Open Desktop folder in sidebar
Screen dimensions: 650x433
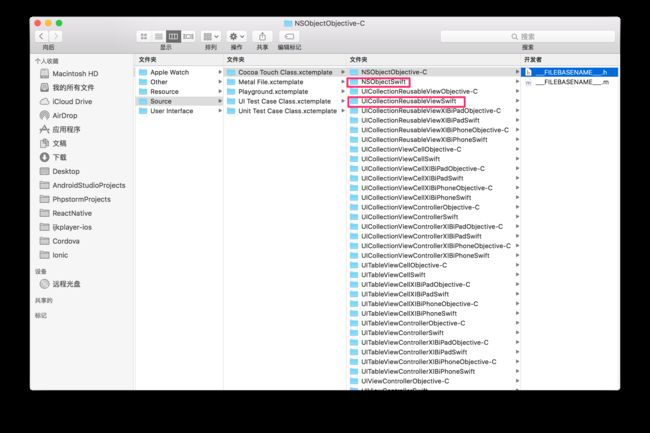point(60,171)
